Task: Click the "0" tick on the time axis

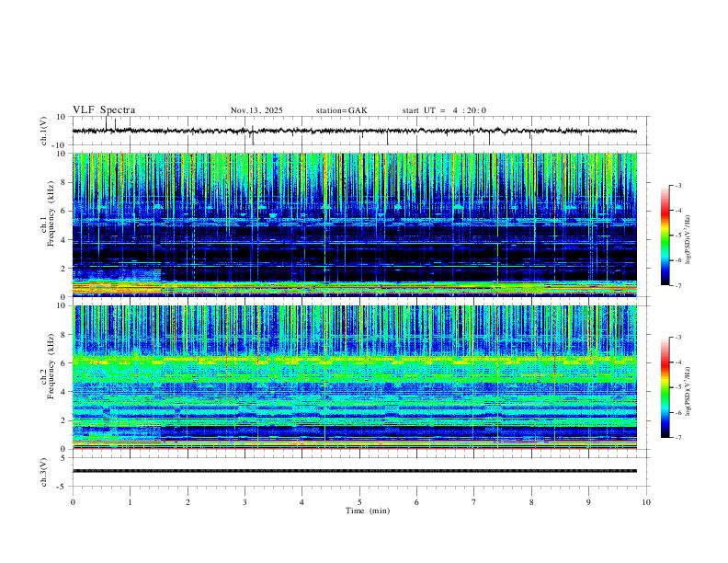Action: [x=73, y=502]
